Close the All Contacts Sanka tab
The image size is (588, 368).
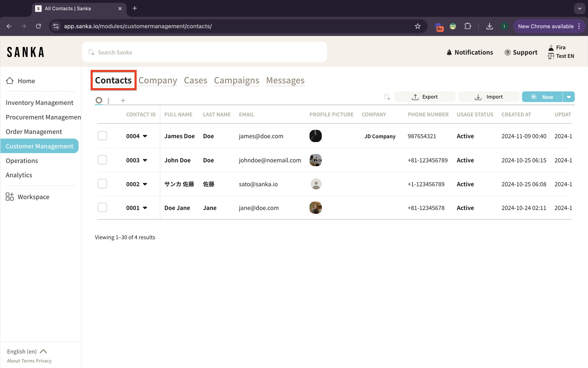(120, 9)
